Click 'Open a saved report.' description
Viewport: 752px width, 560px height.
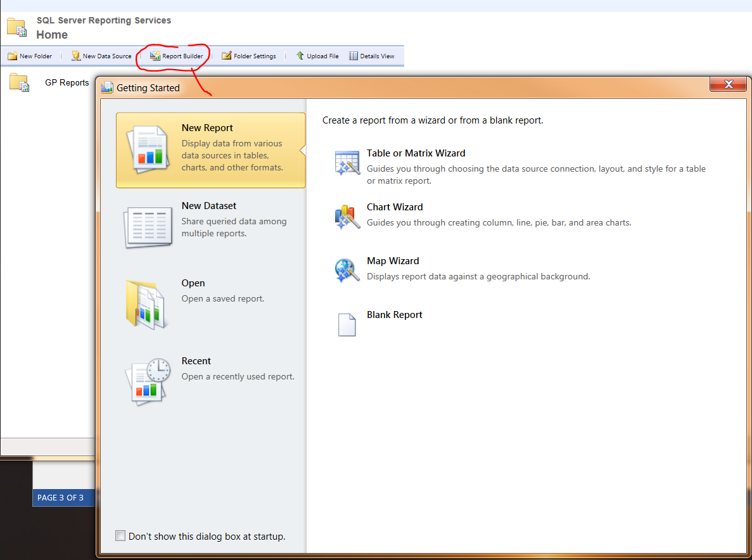[x=222, y=299]
